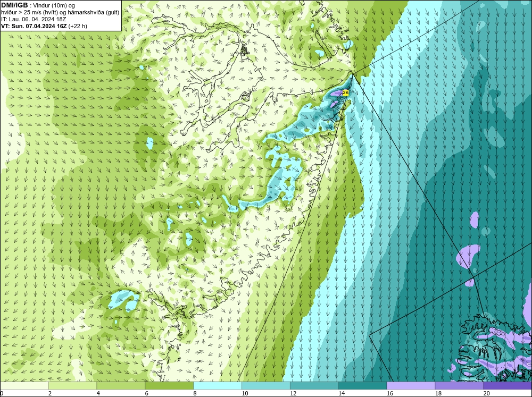Click the '4' label on the scale

coord(98,393)
